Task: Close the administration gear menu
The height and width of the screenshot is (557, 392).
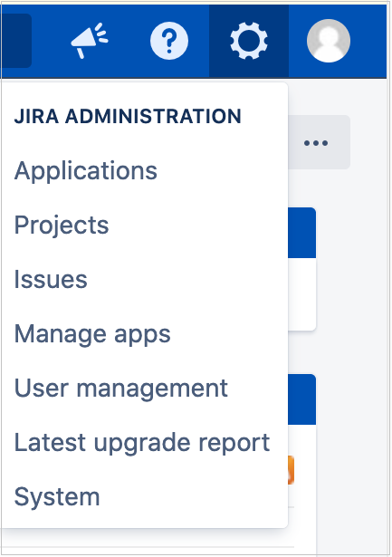Action: (x=249, y=41)
